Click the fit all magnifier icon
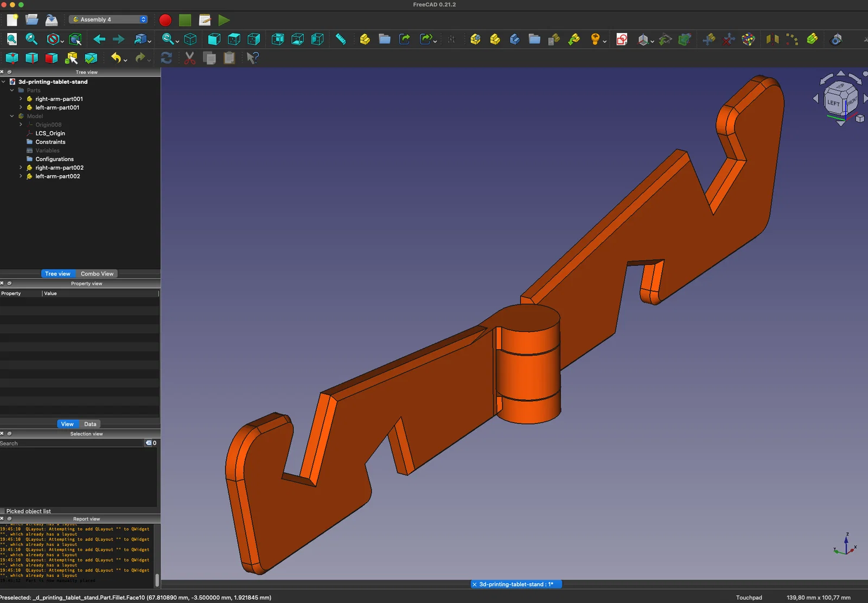 [12, 39]
